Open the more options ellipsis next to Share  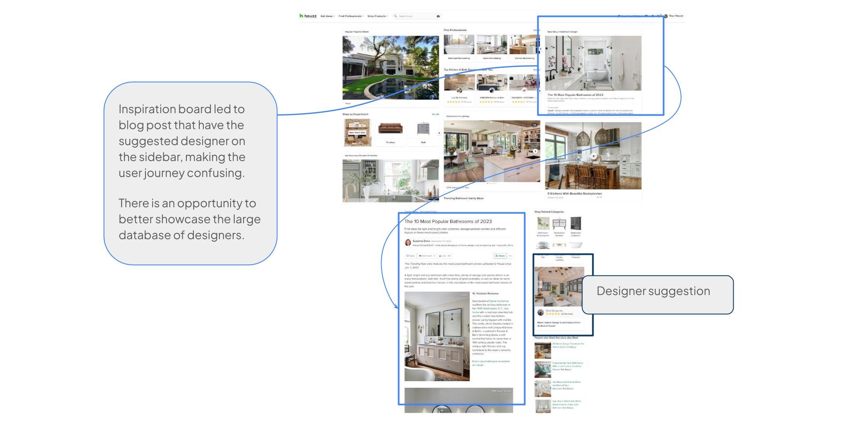510,256
